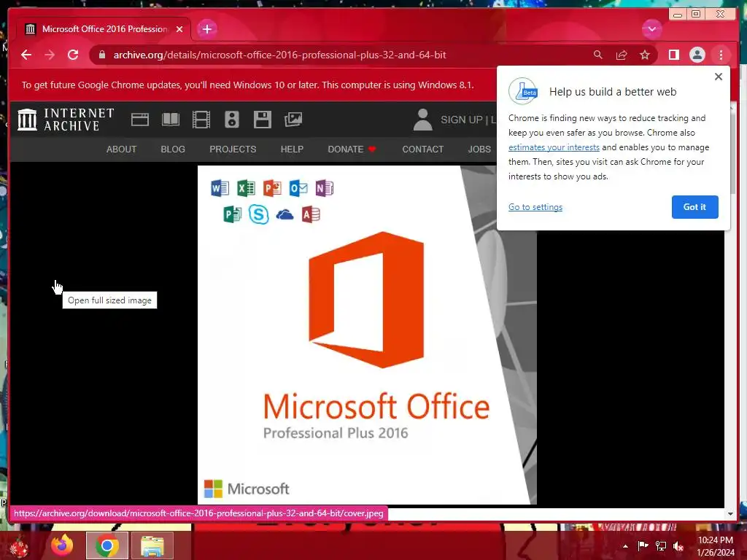This screenshot has width=747, height=560.
Task: Bookmark this page with the star icon
Action: [x=645, y=55]
